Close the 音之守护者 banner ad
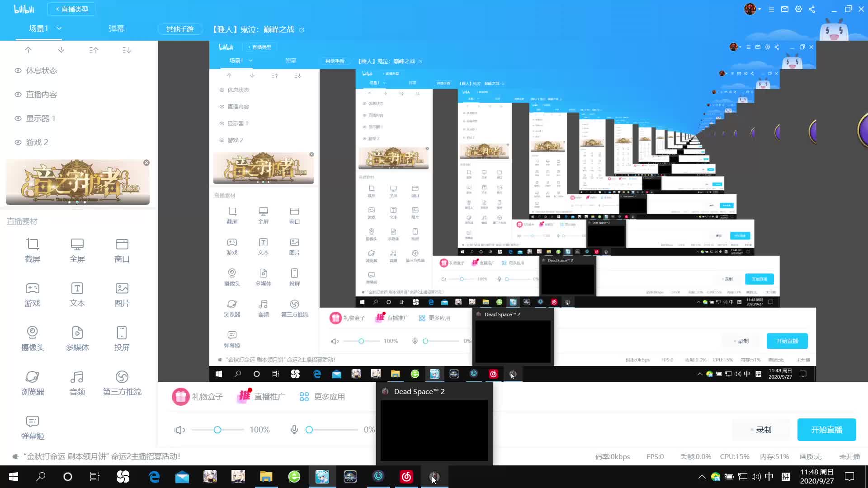Screen dimensions: 868x488 (x=146, y=163)
